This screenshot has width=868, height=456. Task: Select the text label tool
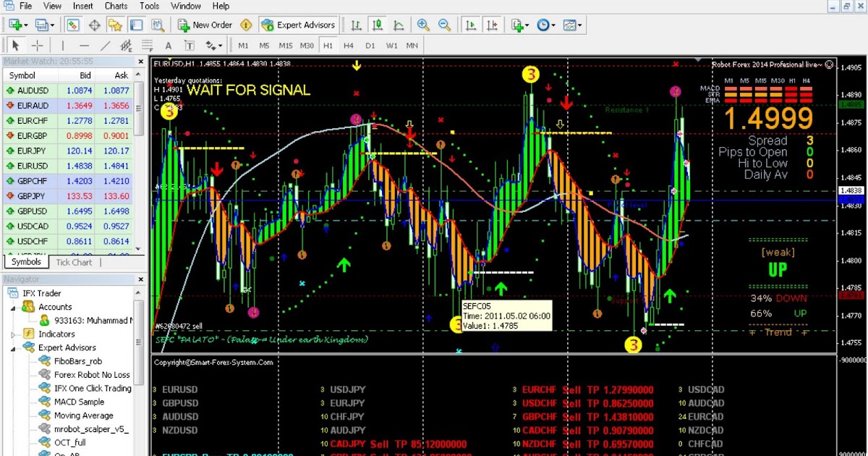[x=190, y=46]
